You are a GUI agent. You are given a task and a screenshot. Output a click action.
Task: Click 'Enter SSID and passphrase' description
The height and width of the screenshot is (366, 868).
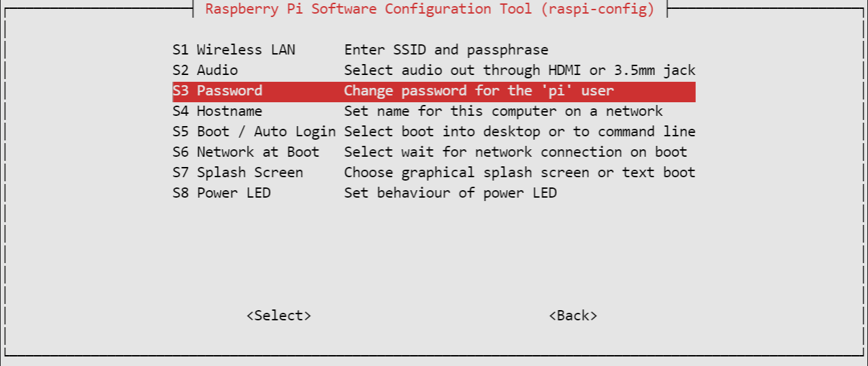tap(446, 50)
